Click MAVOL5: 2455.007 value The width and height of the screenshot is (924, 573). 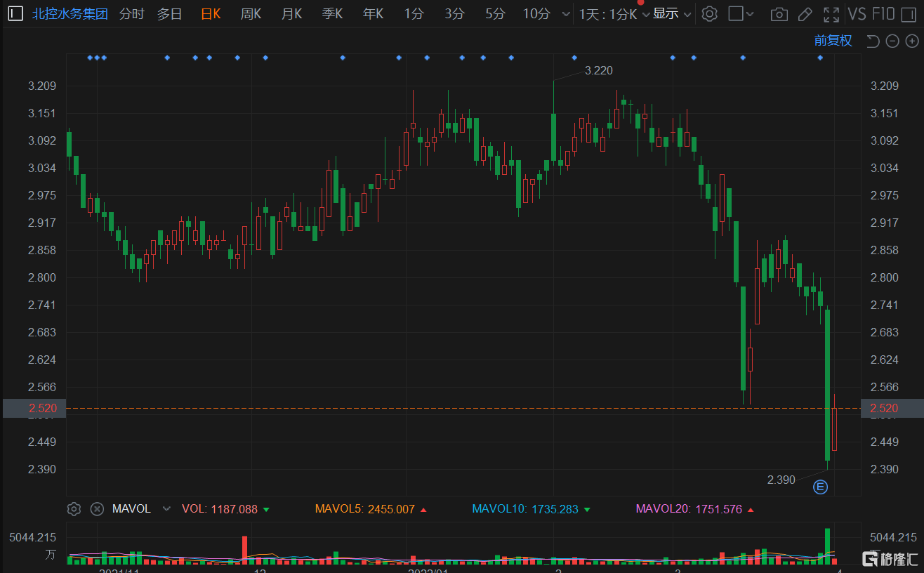tap(371, 509)
